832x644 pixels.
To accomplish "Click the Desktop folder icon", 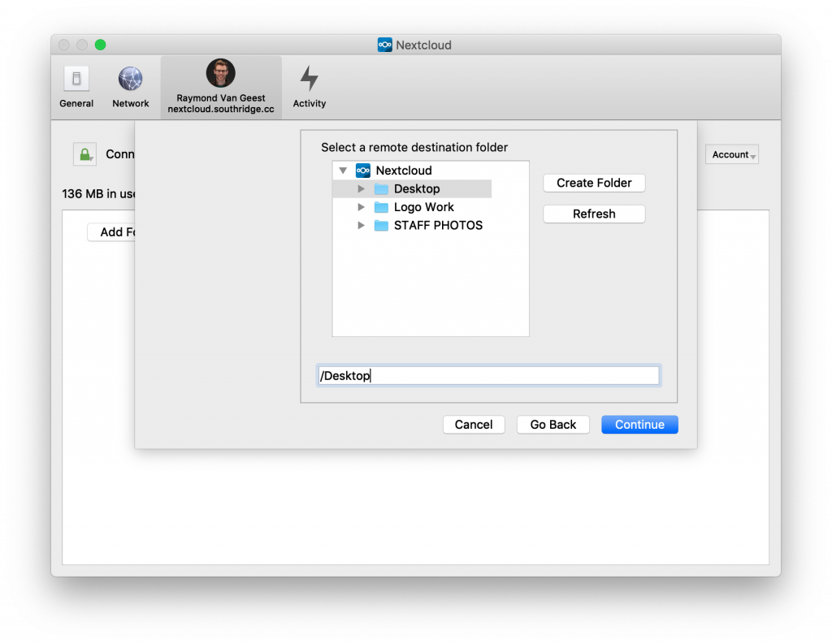I will pyautogui.click(x=381, y=189).
